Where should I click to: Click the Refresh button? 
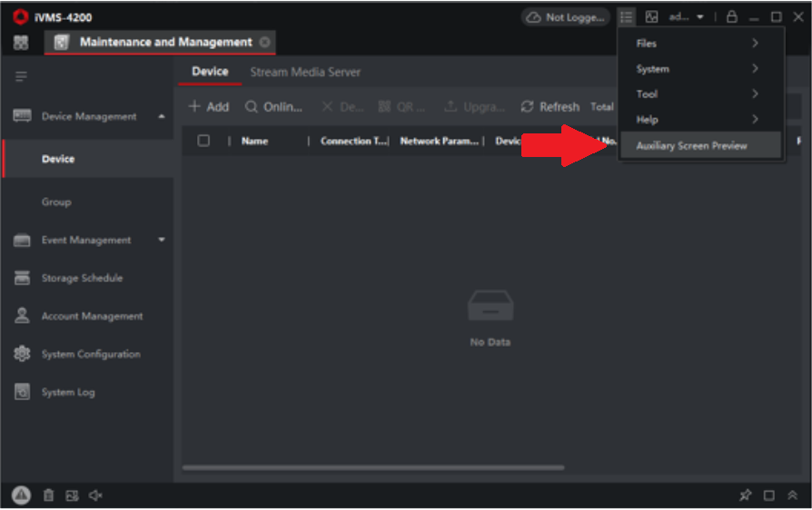click(x=550, y=106)
